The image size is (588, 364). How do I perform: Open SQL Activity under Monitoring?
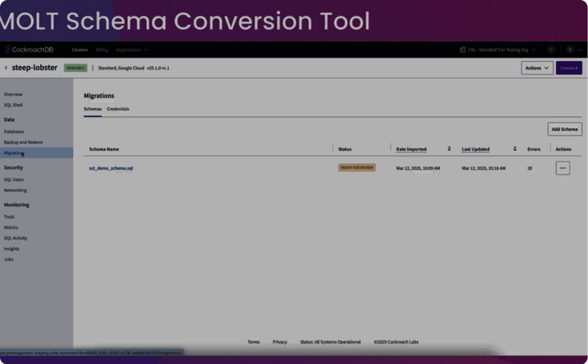[16, 238]
